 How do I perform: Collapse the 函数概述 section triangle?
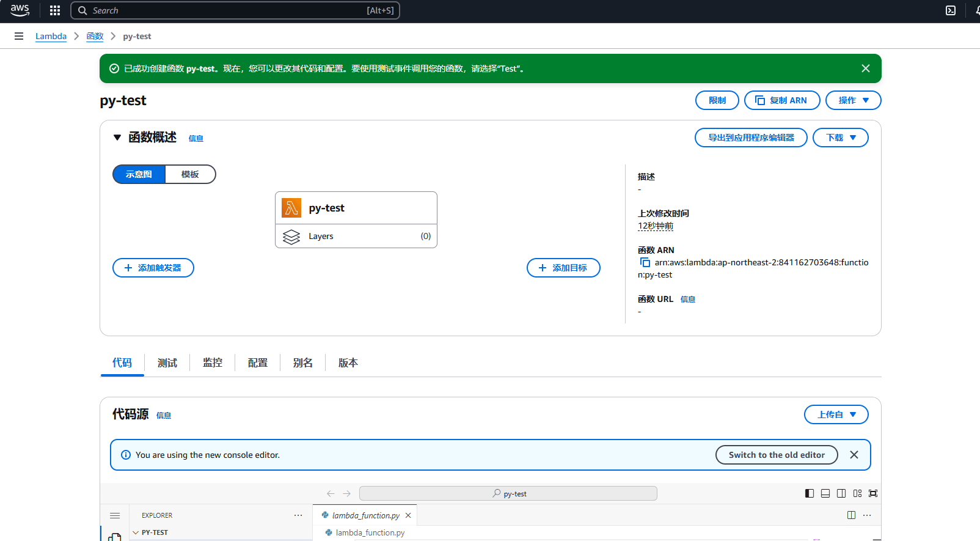click(x=117, y=138)
